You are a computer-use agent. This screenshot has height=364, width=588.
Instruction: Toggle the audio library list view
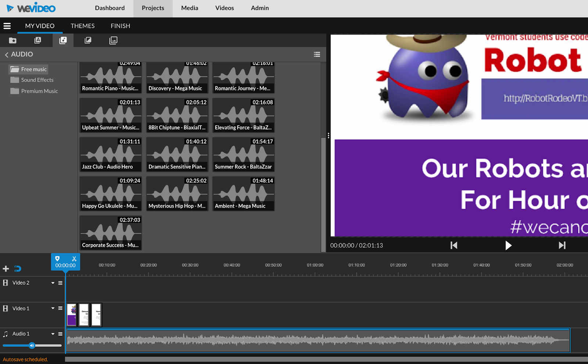pos(317,54)
